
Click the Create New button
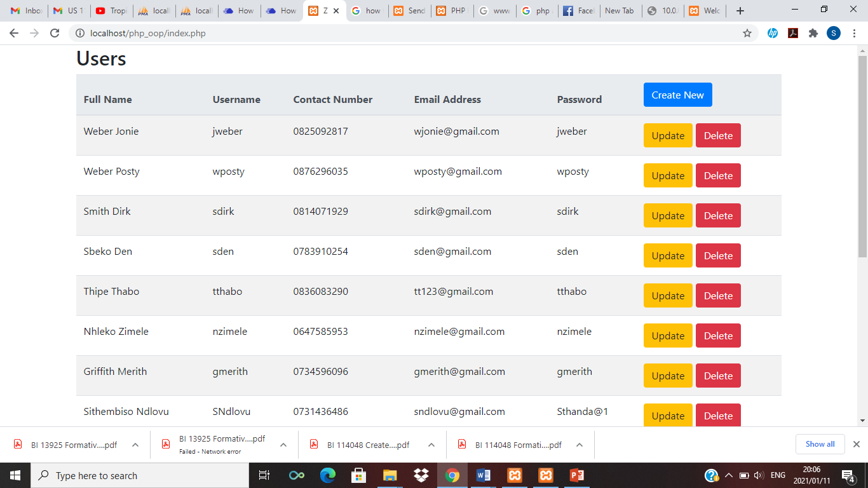(x=677, y=95)
